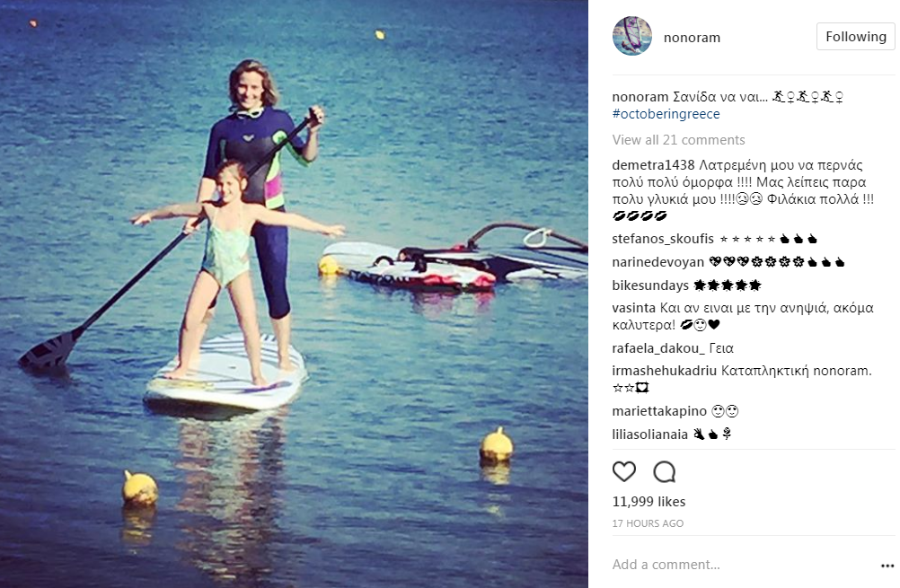
Task: Open vasinta's profile from comments
Action: click(x=633, y=308)
